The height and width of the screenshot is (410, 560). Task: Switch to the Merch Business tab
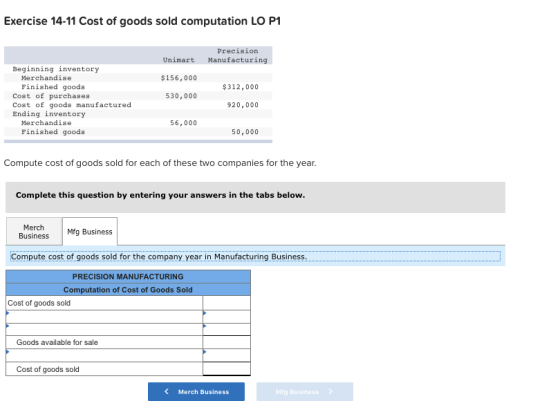coord(34,231)
